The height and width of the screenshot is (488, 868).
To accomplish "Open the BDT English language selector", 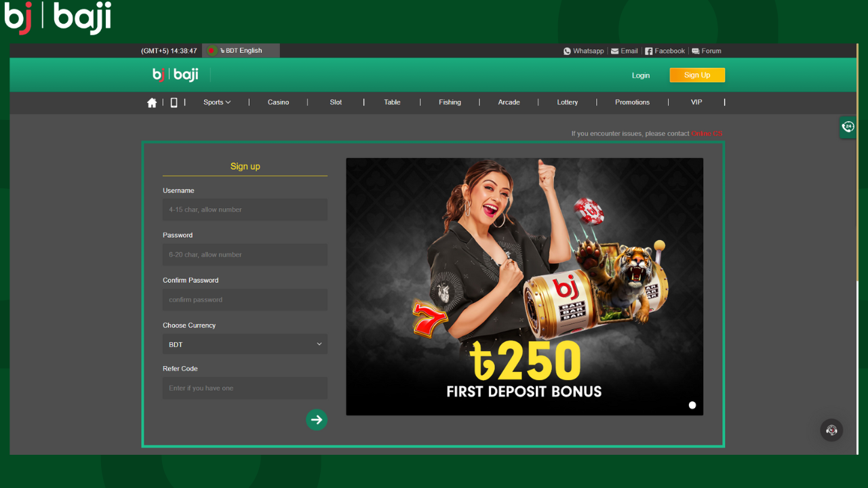I will click(x=241, y=51).
